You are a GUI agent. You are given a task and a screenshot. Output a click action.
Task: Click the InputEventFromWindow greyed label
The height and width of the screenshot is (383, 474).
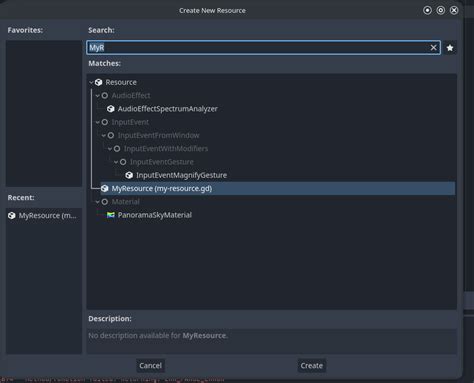pos(159,135)
